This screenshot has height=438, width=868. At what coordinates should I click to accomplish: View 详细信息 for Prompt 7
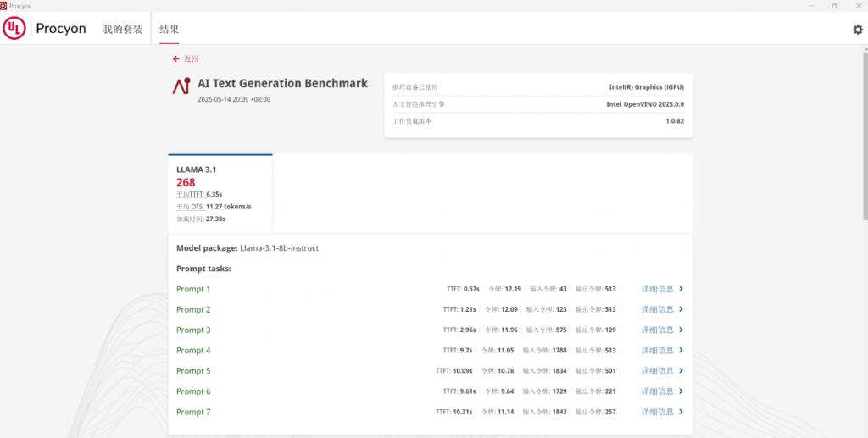pyautogui.click(x=658, y=412)
